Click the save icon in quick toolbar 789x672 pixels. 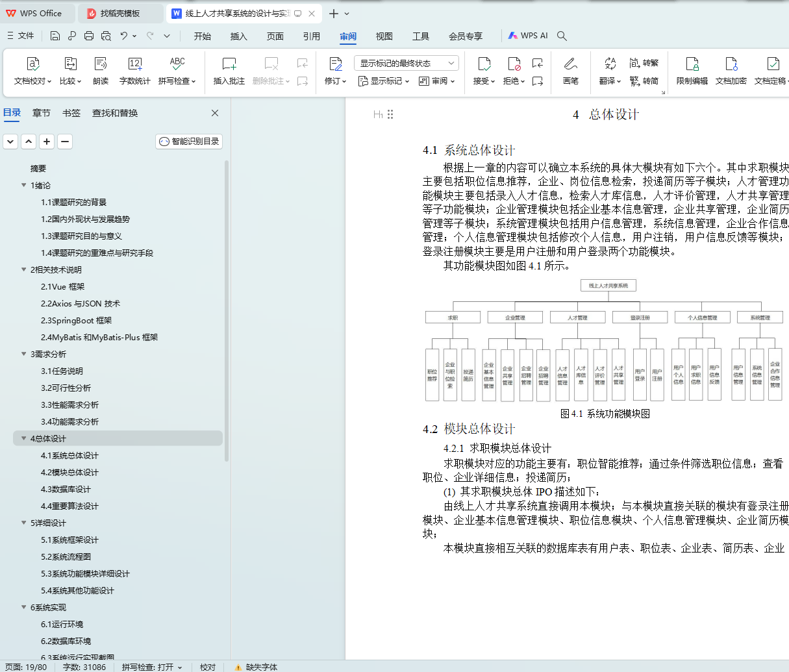[x=55, y=36]
